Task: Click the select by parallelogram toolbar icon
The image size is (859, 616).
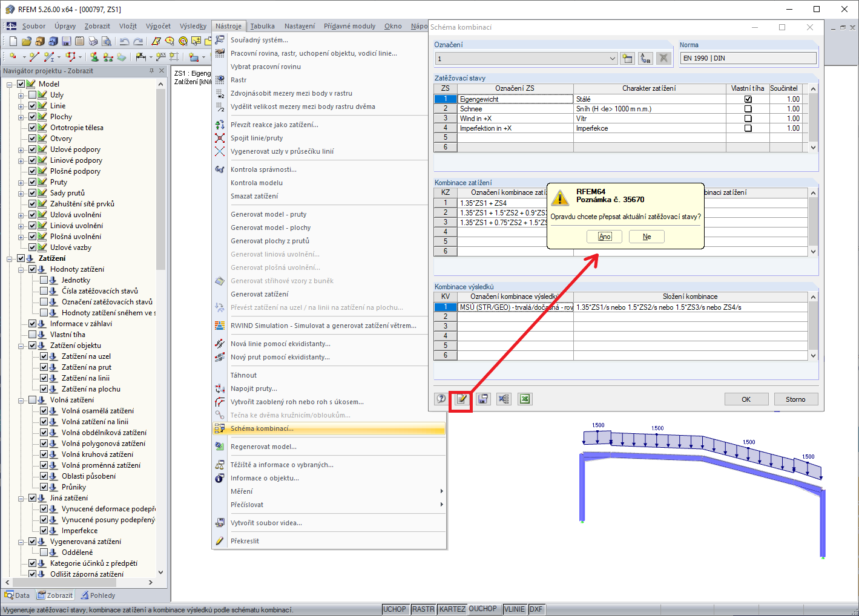Action: 156,41
